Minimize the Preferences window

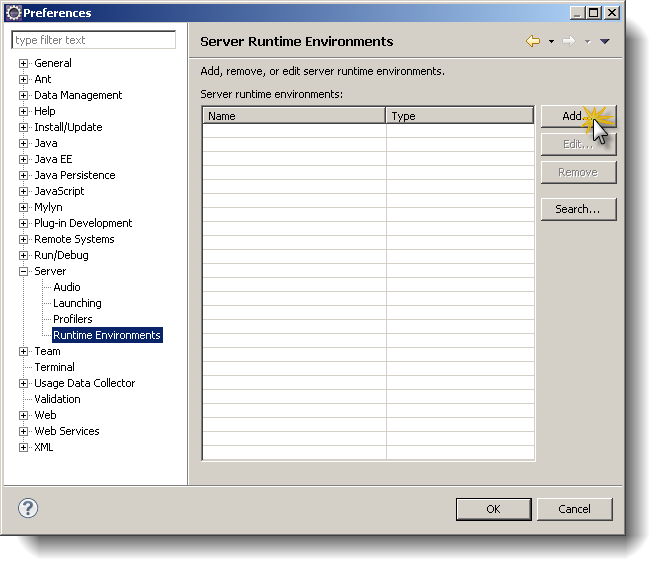[x=577, y=13]
